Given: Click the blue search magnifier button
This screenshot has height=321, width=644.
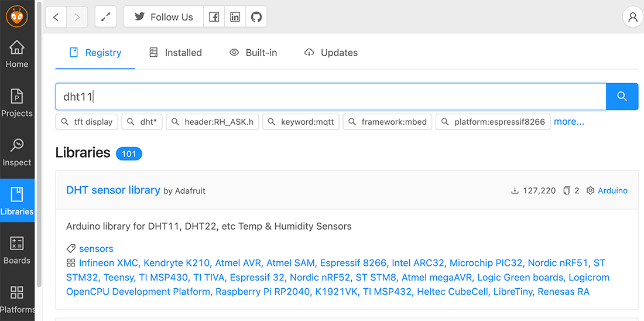Looking at the screenshot, I should tap(622, 97).
